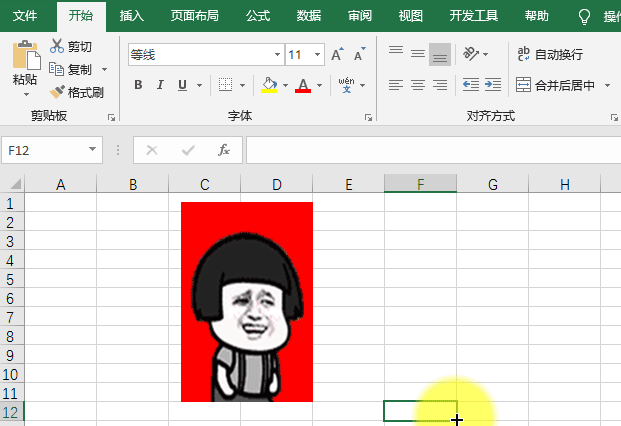Select column F header
This screenshot has width=621, height=426.
(x=420, y=184)
